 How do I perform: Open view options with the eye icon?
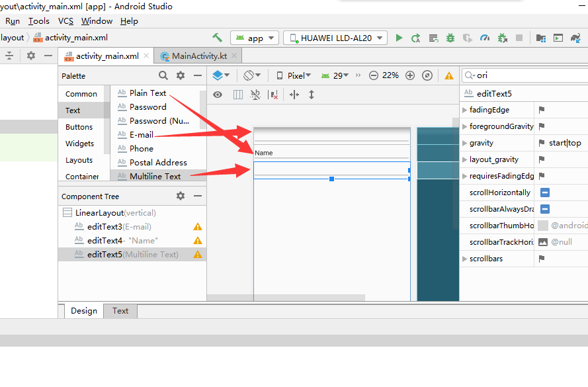217,95
